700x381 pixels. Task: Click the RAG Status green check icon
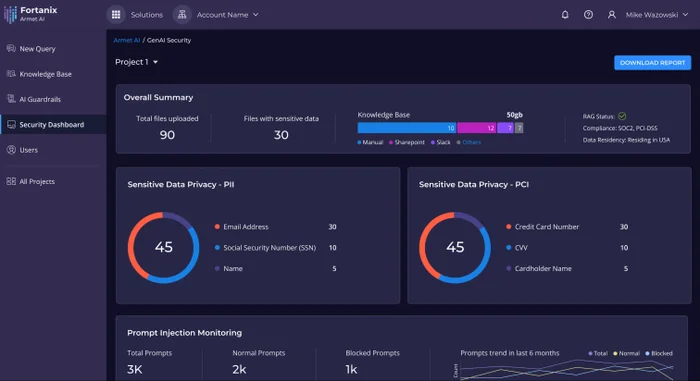[622, 116]
